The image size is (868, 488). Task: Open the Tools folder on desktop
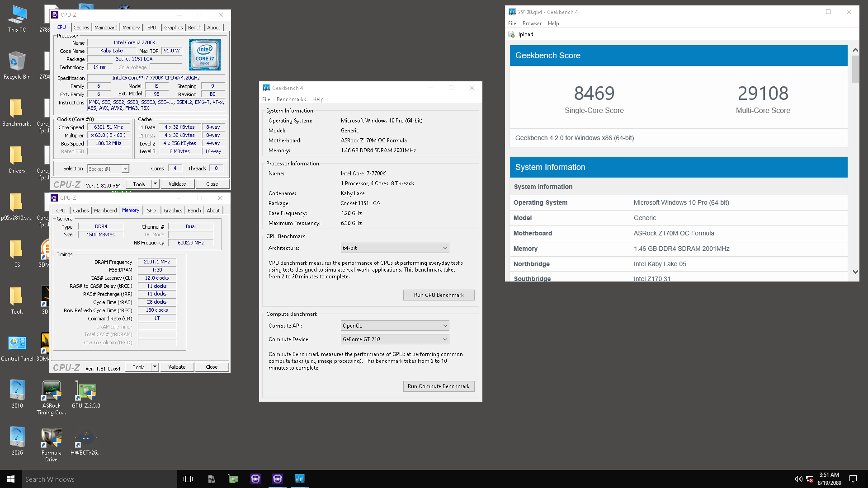17,300
